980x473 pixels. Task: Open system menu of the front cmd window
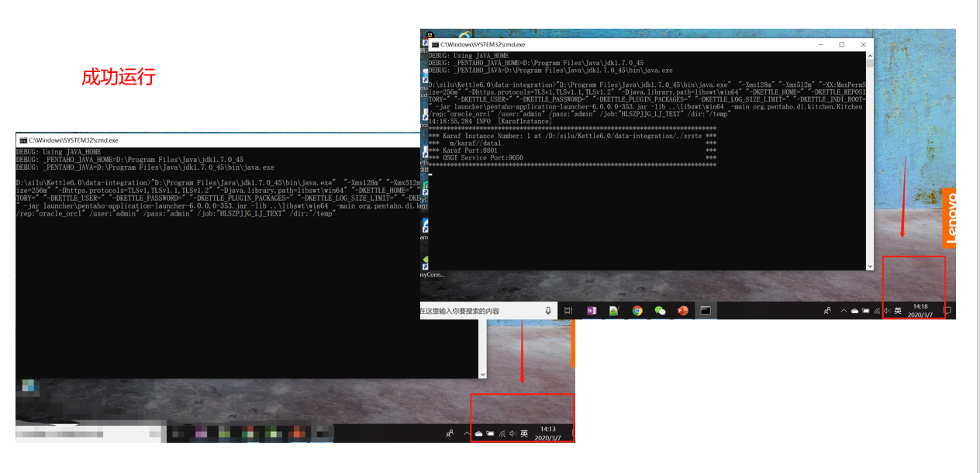tap(434, 44)
